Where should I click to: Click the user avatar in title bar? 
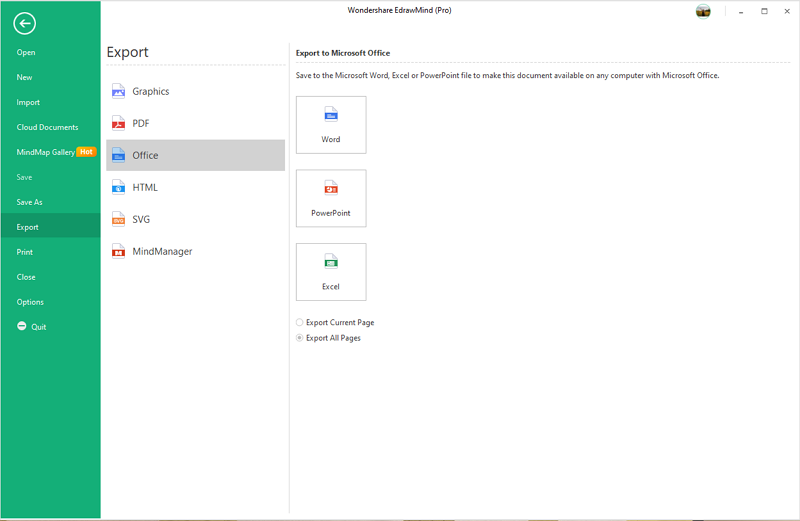703,11
